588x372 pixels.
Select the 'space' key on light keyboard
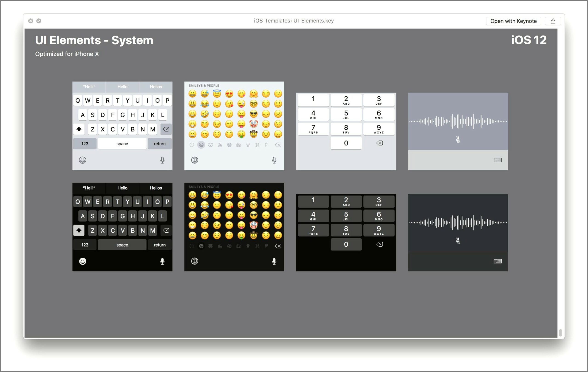122,143
